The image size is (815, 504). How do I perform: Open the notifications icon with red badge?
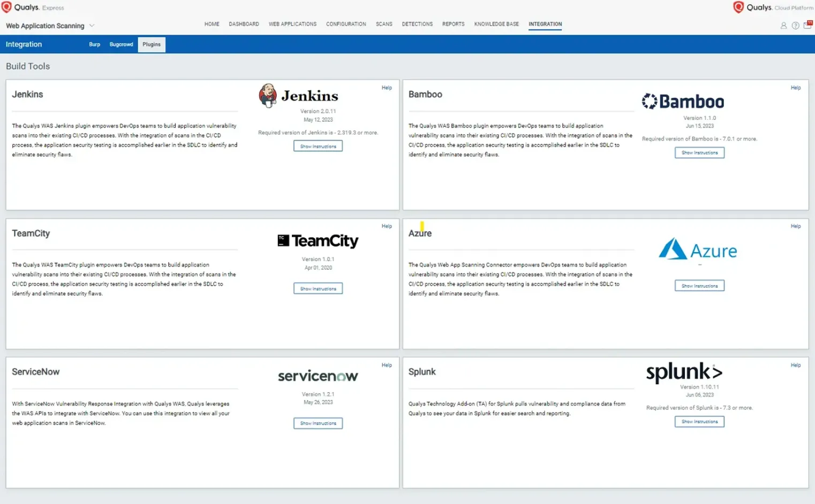click(808, 25)
